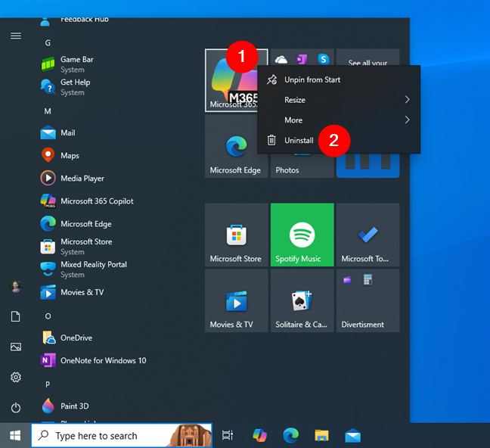Jump via the letter G header
Image resolution: width=490 pixels, height=448 pixels.
point(48,43)
